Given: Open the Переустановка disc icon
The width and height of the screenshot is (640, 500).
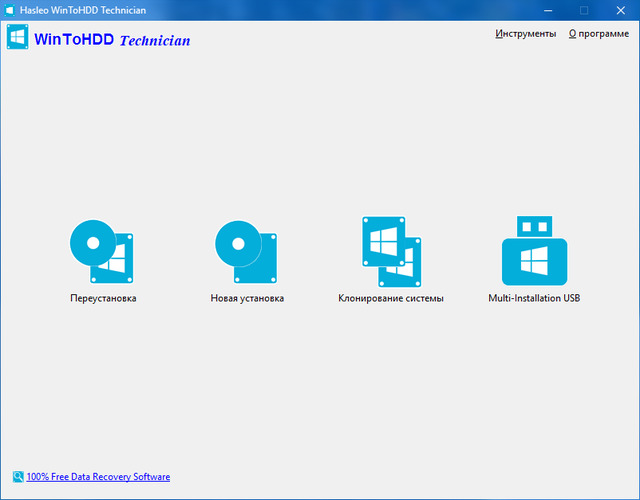Looking at the screenshot, I should [103, 250].
